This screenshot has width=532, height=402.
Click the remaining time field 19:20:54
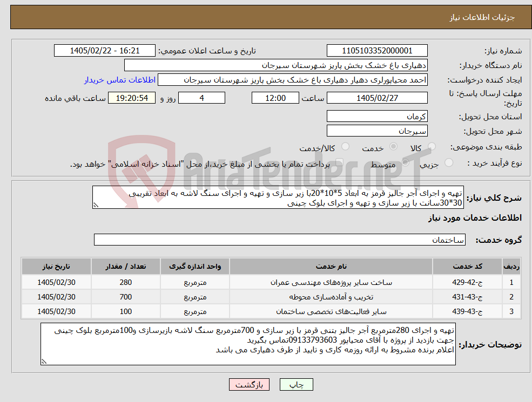[x=132, y=98]
